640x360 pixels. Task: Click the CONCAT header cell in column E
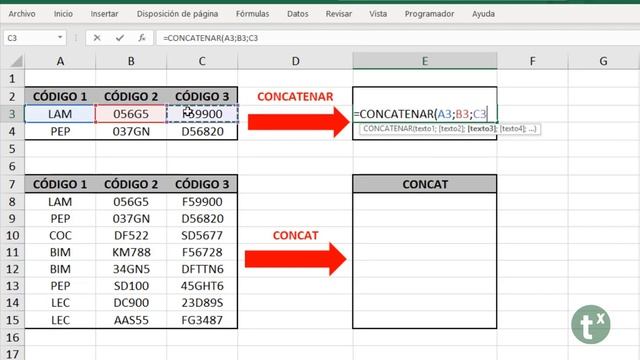425,184
